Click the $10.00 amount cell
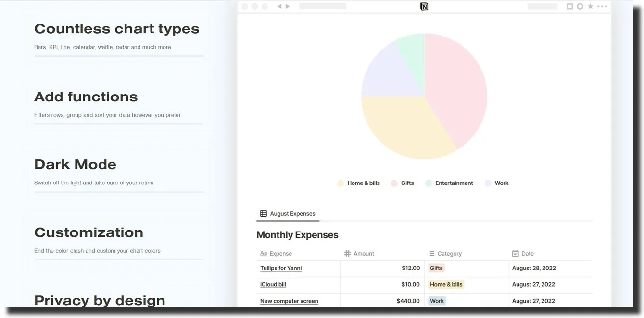Viewport: 644px width, 318px height. click(382, 284)
